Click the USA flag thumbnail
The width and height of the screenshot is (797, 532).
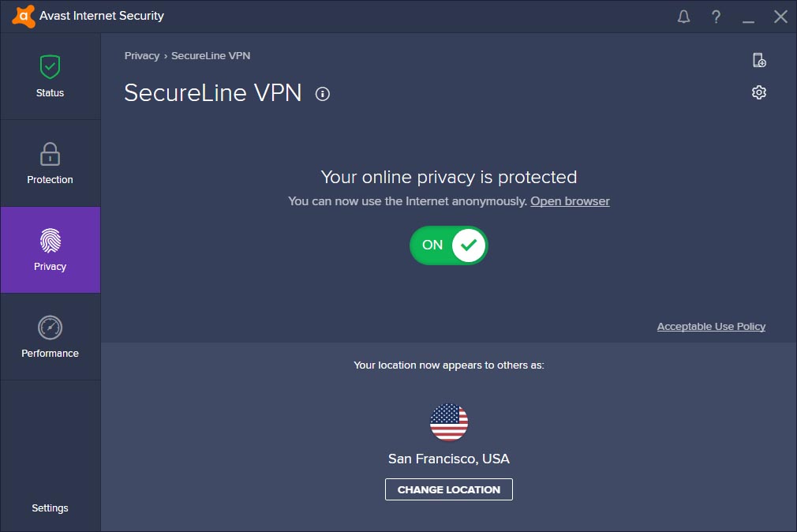449,422
